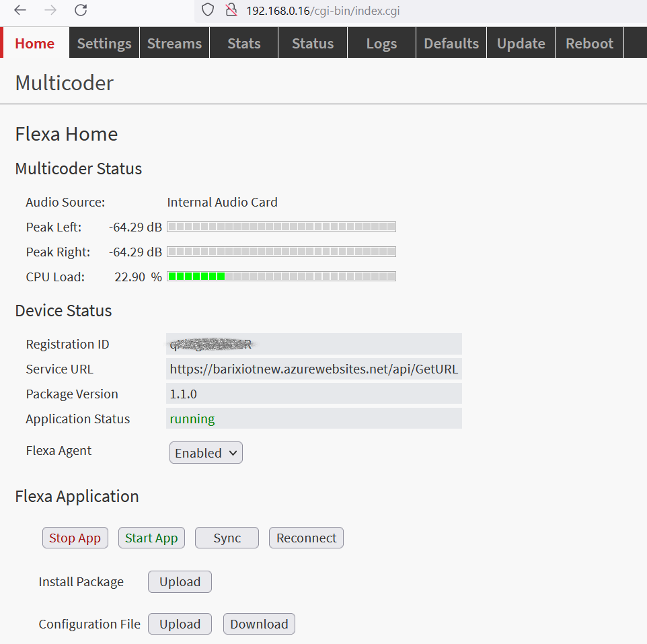The height and width of the screenshot is (644, 647).
Task: Click the Sync button
Action: pos(227,538)
